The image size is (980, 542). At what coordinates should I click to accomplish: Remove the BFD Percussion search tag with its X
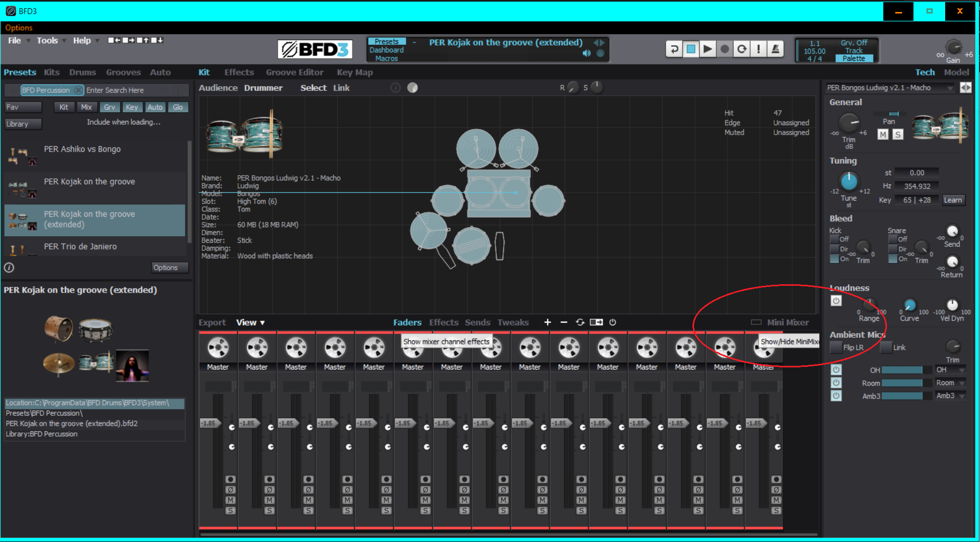pyautogui.click(x=79, y=90)
